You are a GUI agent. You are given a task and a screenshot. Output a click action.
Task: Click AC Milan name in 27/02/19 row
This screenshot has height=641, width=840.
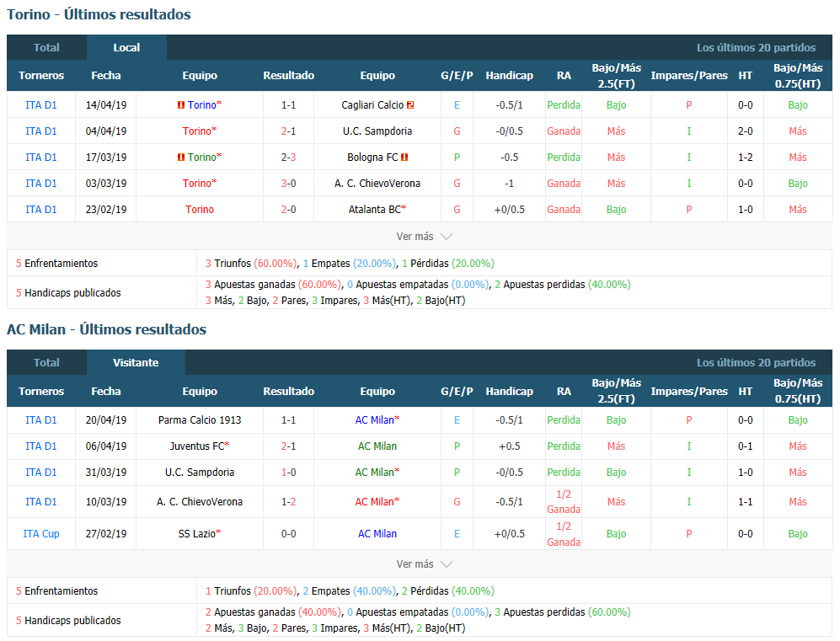coord(377,534)
